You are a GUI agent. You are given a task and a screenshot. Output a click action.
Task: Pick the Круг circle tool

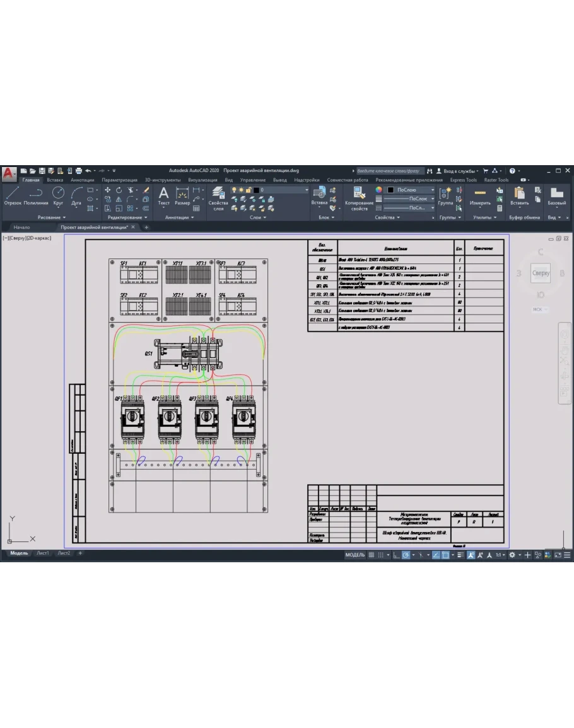coord(58,195)
